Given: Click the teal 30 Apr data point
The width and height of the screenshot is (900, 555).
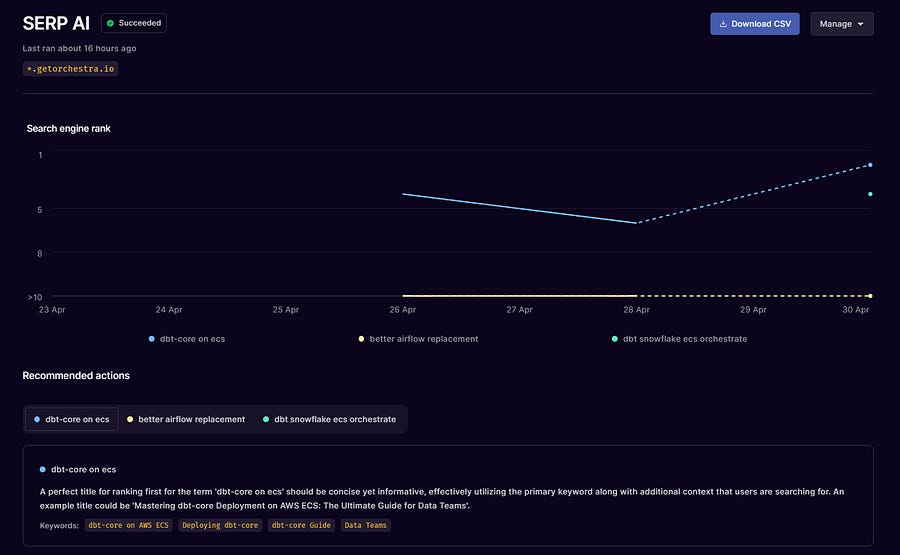Looking at the screenshot, I should (870, 194).
